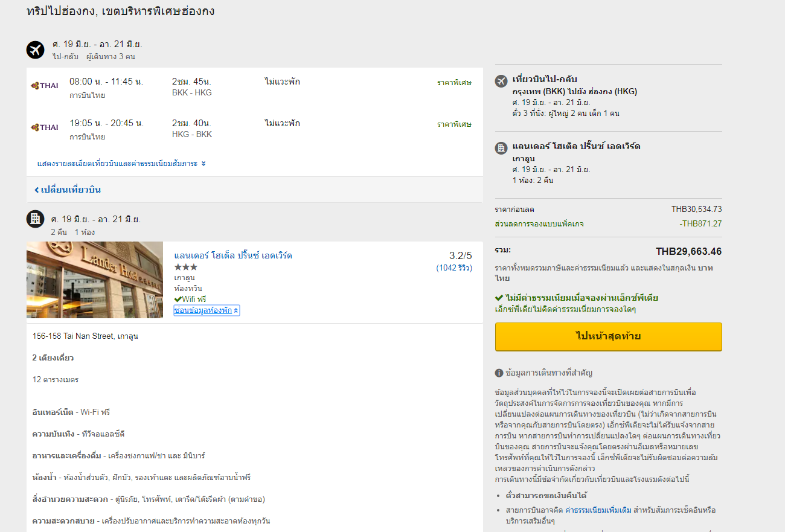Open the แลนเดอร์ โฮเต็ล ปริ๊นซ์ เอดเวิร์ด hotel link
The width and height of the screenshot is (785, 532).
tap(233, 255)
